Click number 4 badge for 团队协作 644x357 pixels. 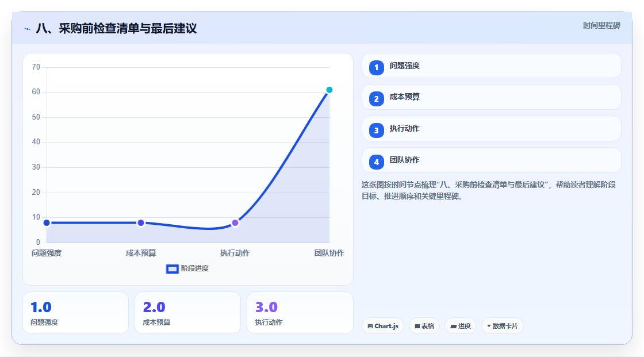(x=376, y=162)
